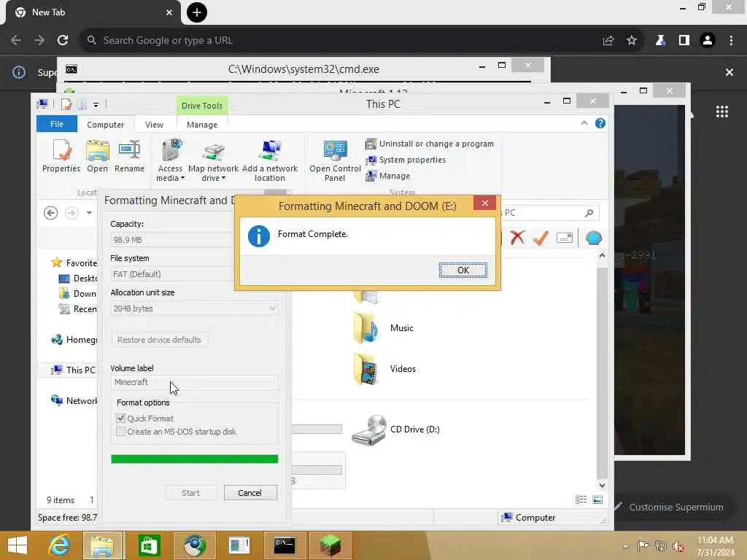Bookmark this tab with the star icon
The width and height of the screenshot is (747, 560).
632,41
